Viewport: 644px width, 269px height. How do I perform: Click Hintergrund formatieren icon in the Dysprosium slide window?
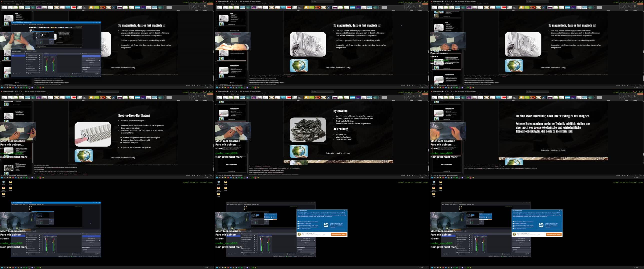[x=414, y=97]
